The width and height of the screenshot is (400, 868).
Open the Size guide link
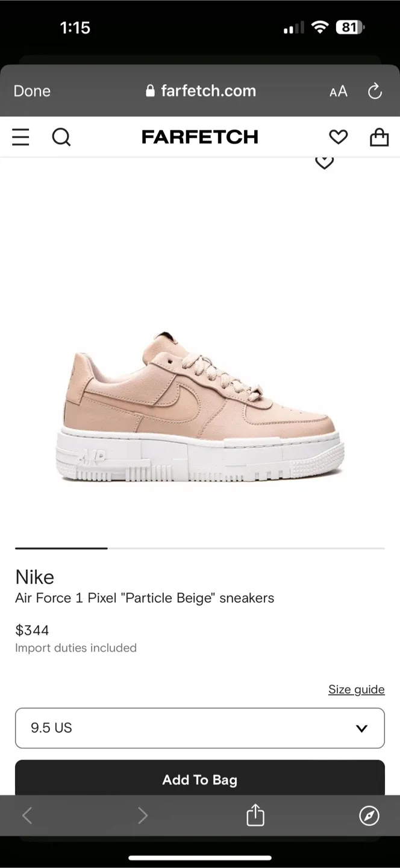click(357, 689)
